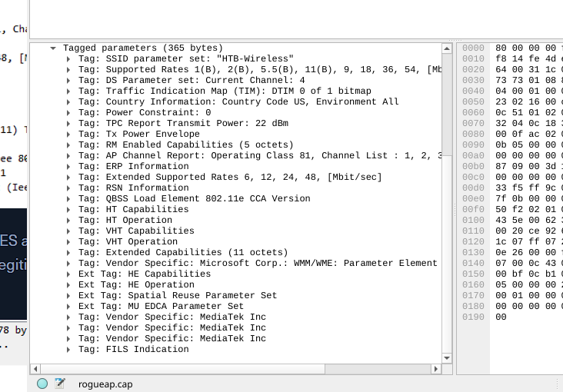Select the RSN Information row text
Image resolution: width=563 pixels, height=392 pixels.
[134, 188]
